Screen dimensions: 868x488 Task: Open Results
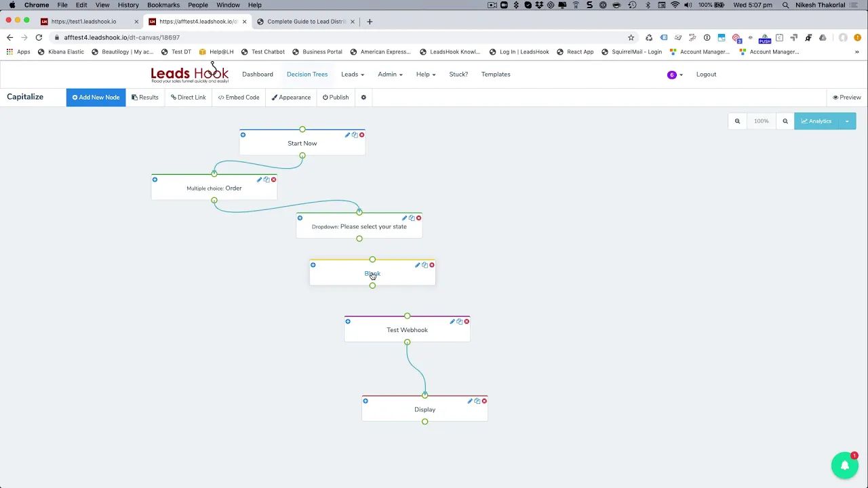145,98
